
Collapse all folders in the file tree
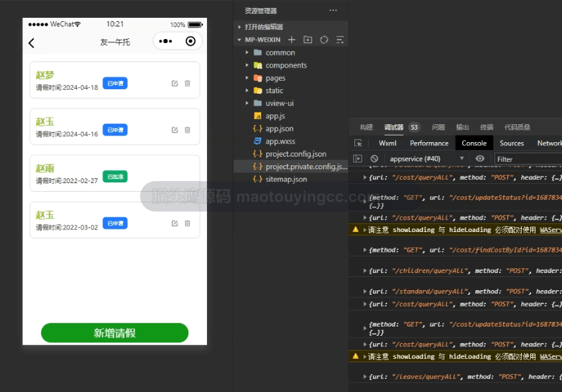(340, 40)
